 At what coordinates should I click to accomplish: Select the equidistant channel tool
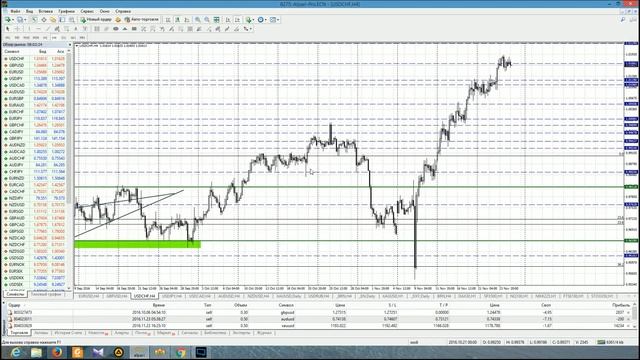(58, 29)
